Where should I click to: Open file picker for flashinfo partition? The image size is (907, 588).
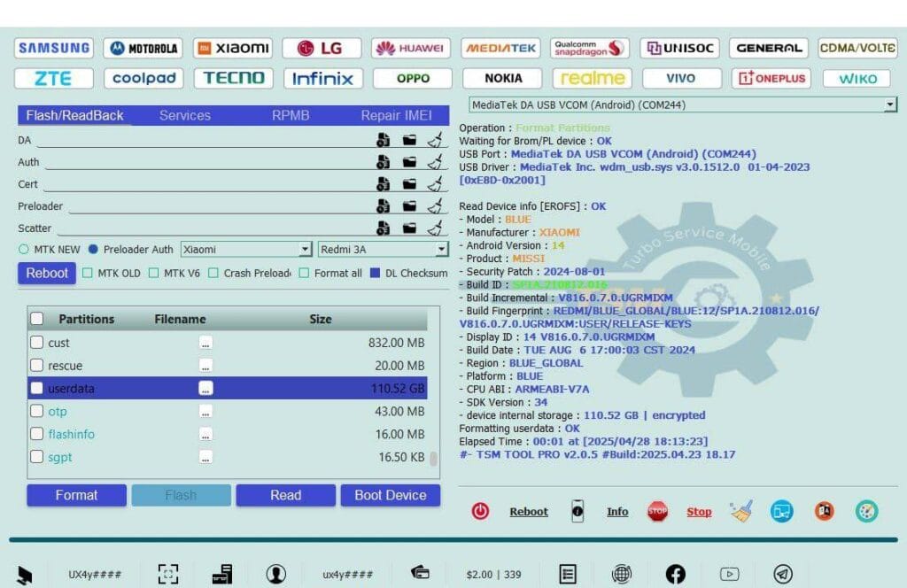[x=205, y=434]
